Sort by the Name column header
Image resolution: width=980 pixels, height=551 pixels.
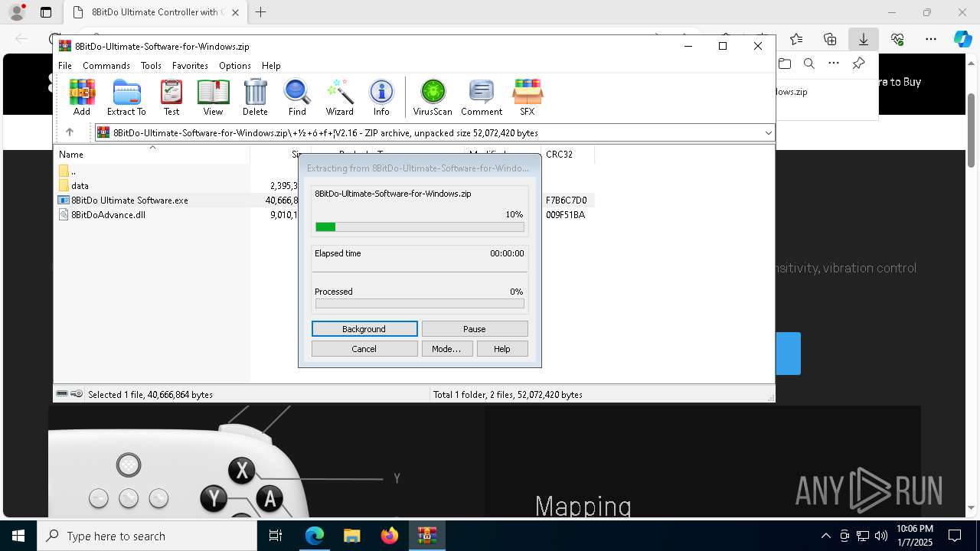(152, 154)
